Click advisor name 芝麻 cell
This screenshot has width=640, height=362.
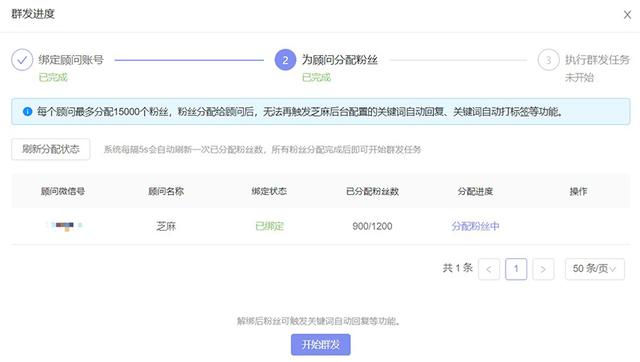point(166,226)
